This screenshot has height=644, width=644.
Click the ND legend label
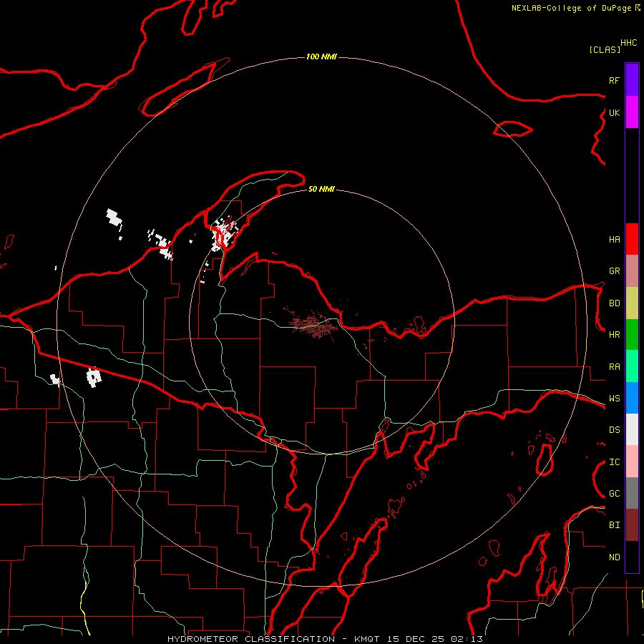coord(614,557)
